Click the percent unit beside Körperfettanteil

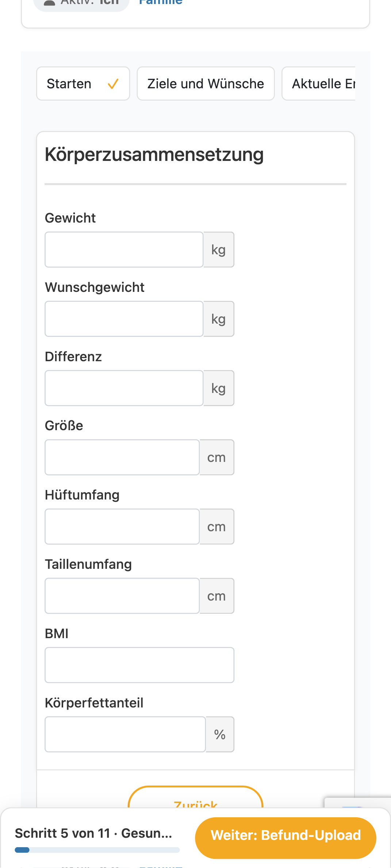220,734
